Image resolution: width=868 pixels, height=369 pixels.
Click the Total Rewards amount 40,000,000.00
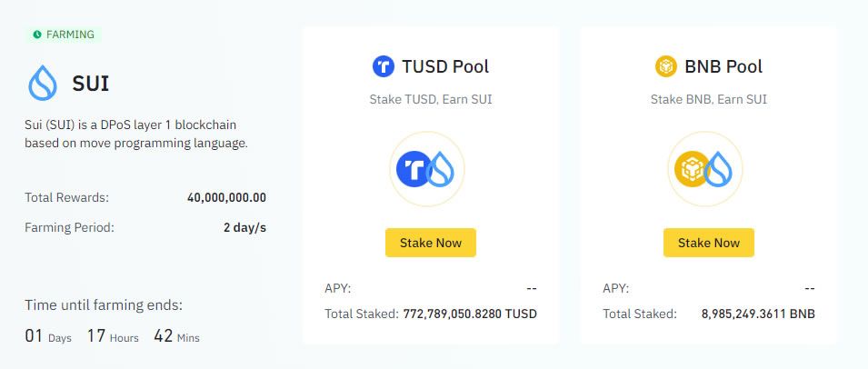[226, 197]
